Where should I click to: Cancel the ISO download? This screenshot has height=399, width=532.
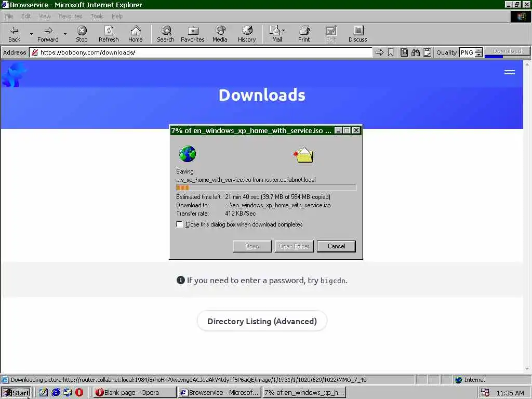336,246
